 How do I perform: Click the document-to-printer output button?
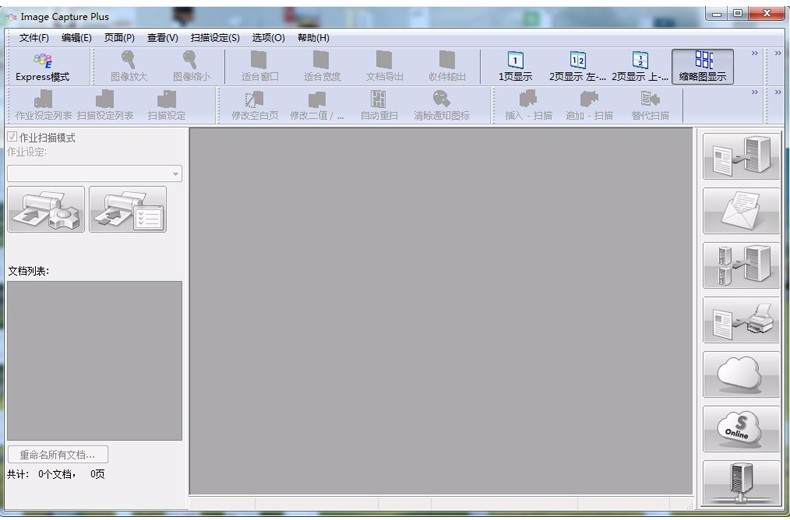[741, 320]
